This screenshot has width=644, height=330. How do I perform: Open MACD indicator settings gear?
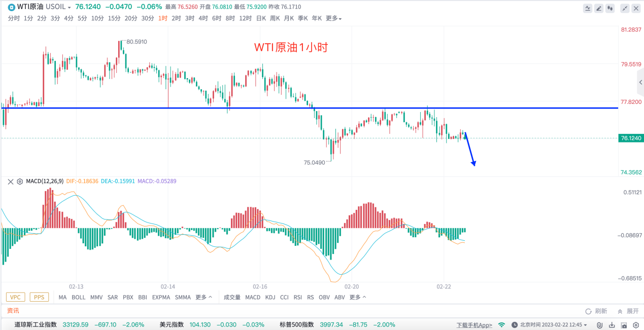[x=20, y=181]
